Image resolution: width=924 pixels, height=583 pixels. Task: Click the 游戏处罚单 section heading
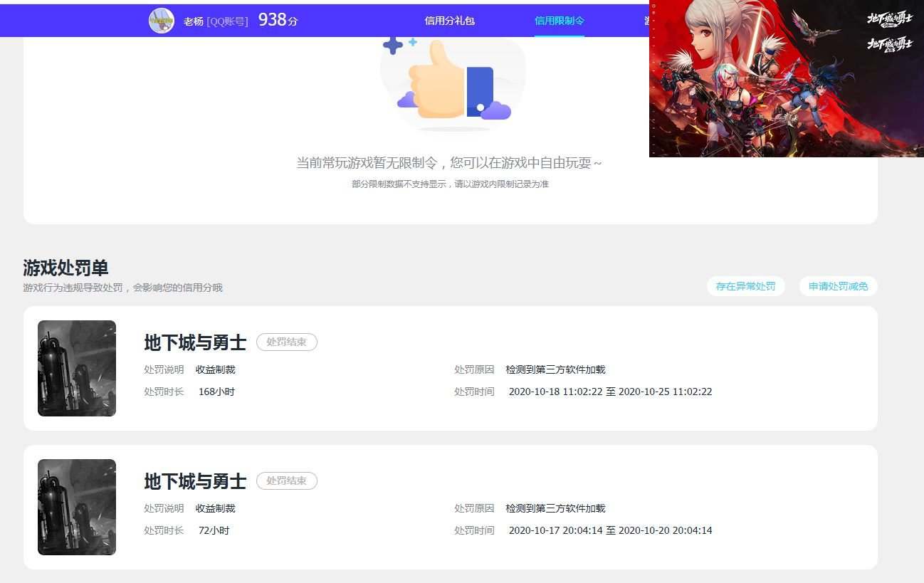click(x=65, y=268)
